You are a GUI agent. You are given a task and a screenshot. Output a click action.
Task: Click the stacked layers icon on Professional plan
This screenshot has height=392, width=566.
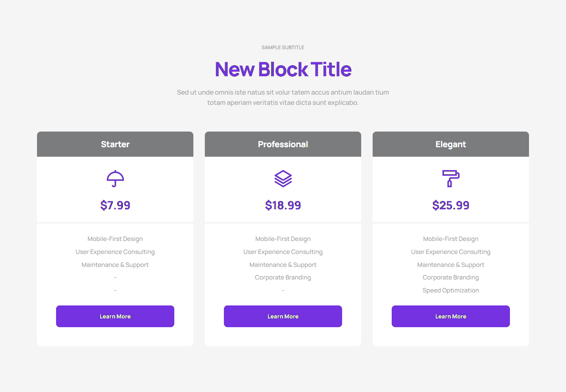click(283, 178)
